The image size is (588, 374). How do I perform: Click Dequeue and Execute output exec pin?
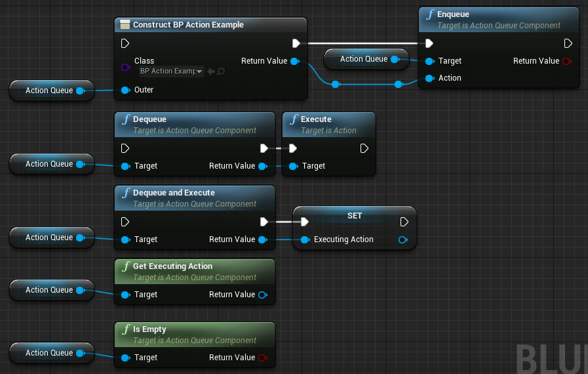click(x=264, y=222)
